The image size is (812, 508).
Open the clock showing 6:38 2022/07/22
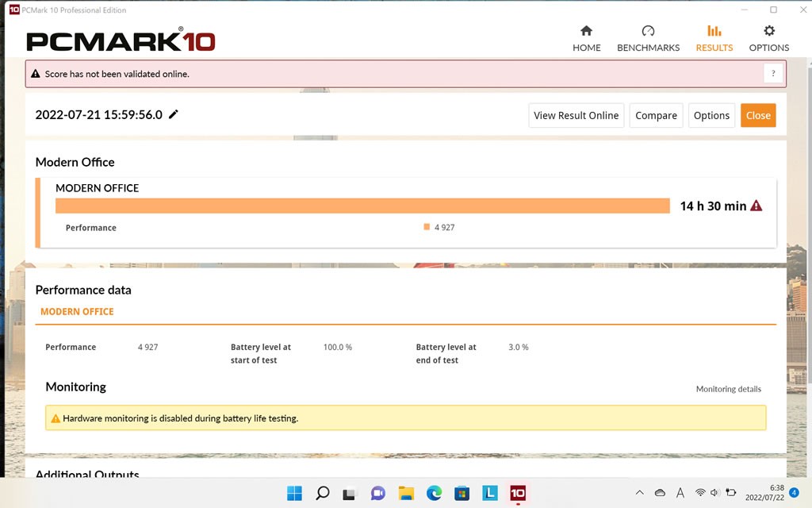764,493
